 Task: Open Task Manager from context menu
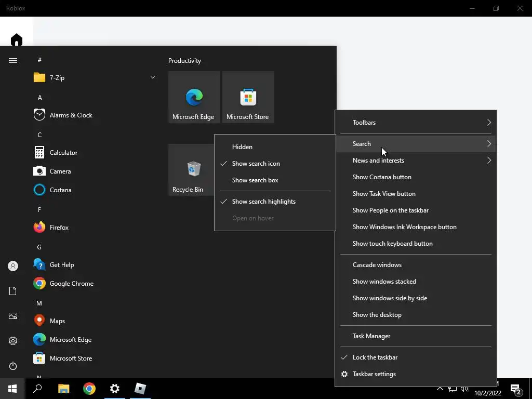(x=416, y=336)
